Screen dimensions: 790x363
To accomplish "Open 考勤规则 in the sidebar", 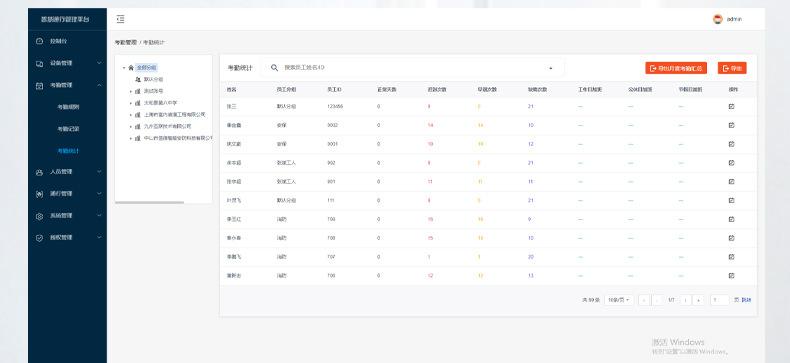I will point(68,107).
